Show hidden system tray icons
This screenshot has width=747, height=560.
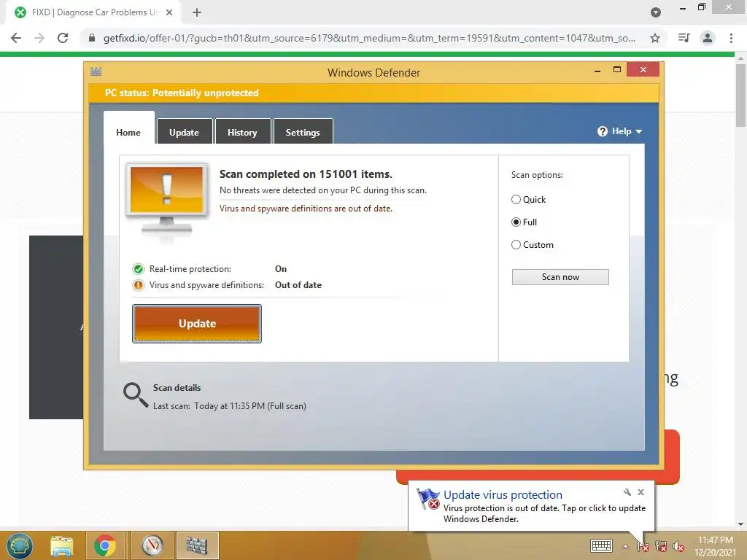(x=625, y=546)
